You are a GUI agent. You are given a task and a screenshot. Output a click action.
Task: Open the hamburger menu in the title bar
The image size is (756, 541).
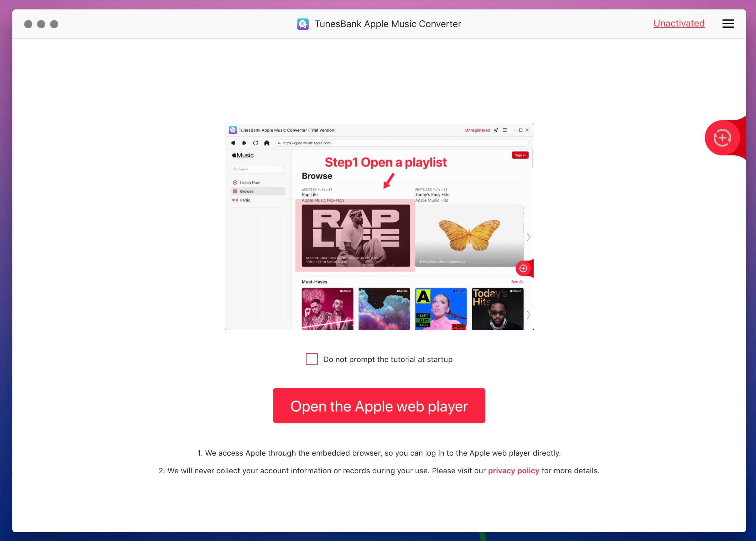click(x=728, y=24)
